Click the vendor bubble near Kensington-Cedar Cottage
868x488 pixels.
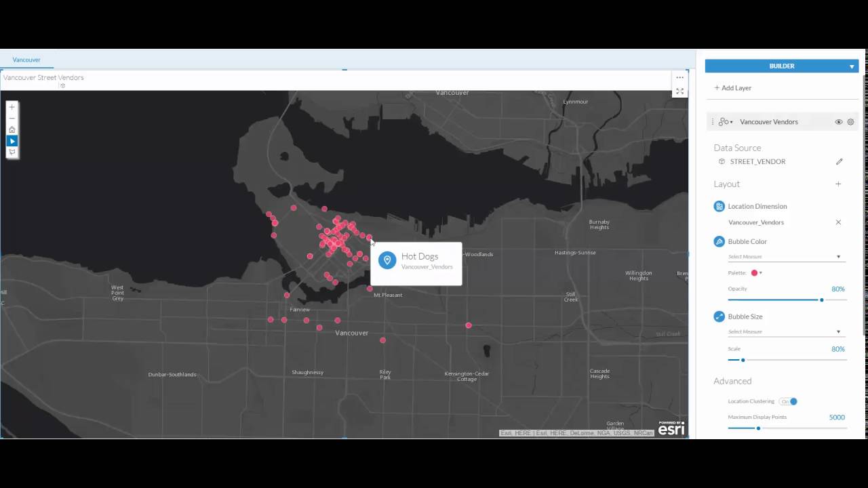[x=469, y=325]
